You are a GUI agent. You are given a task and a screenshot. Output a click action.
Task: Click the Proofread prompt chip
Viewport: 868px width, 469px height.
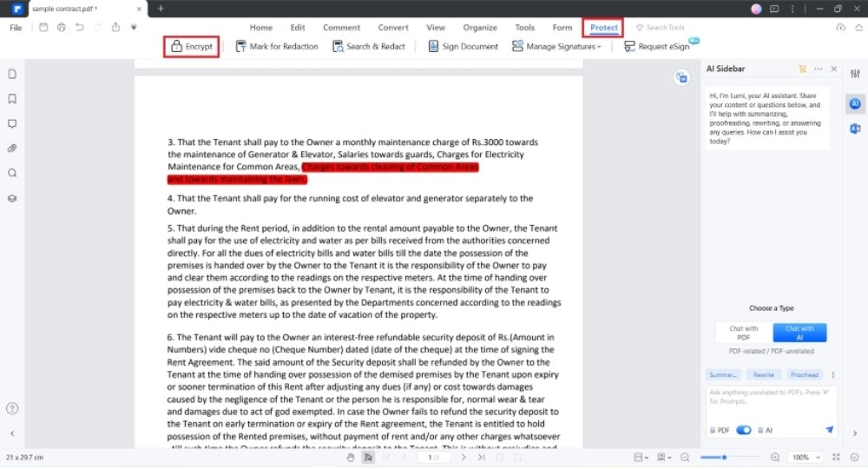pos(805,375)
